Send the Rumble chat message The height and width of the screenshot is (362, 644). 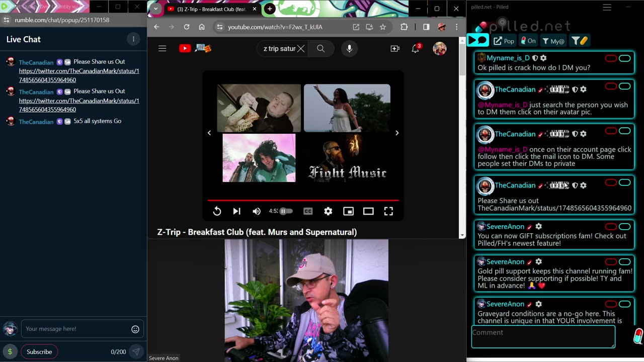click(136, 352)
